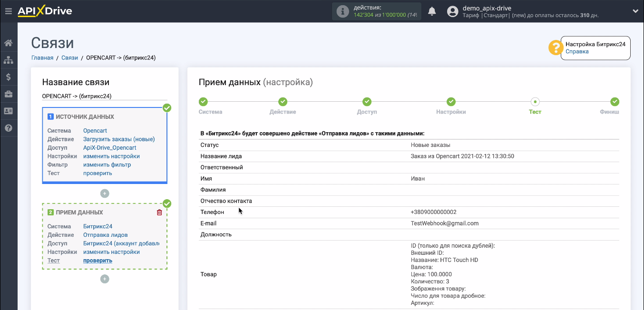Click the Товар row label

[208, 274]
